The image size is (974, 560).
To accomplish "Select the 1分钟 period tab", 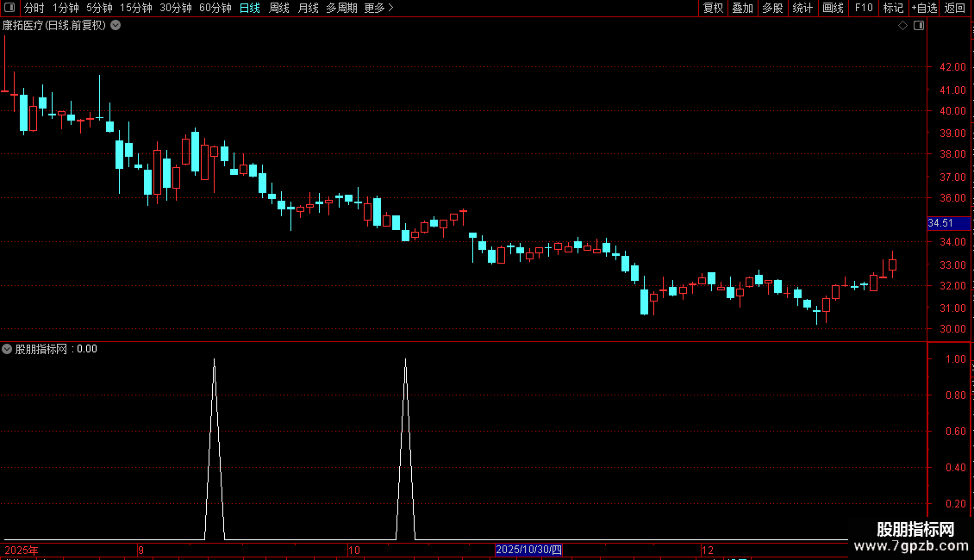I will click(66, 8).
